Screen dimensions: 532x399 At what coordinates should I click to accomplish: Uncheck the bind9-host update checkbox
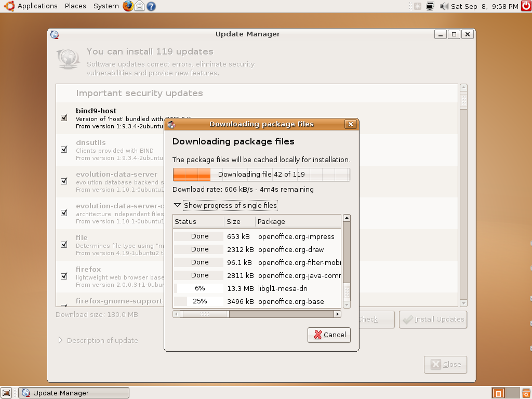click(64, 118)
